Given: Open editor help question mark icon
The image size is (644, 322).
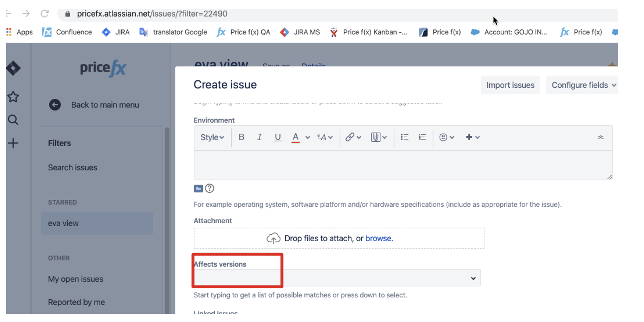Looking at the screenshot, I should [210, 188].
